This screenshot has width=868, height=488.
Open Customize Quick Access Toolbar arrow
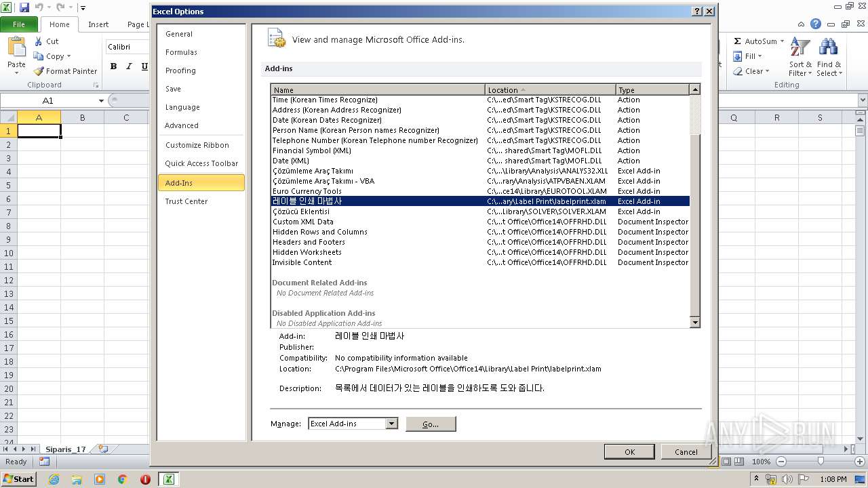click(83, 8)
